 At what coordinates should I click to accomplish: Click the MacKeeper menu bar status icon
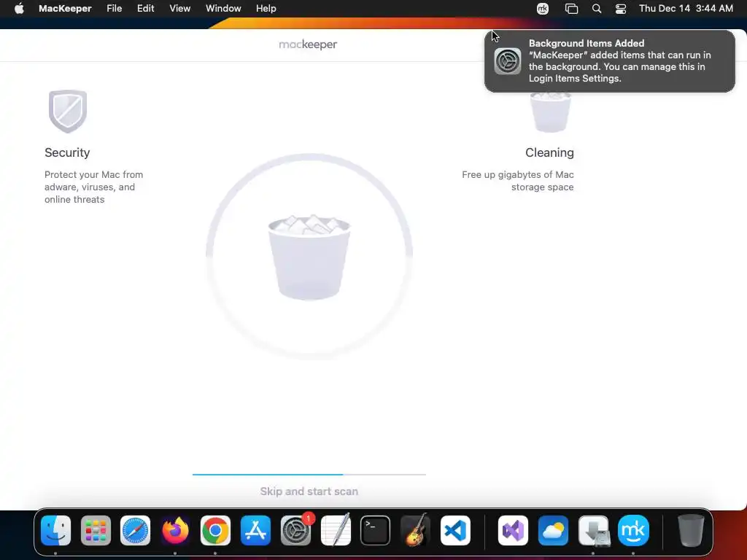click(543, 9)
